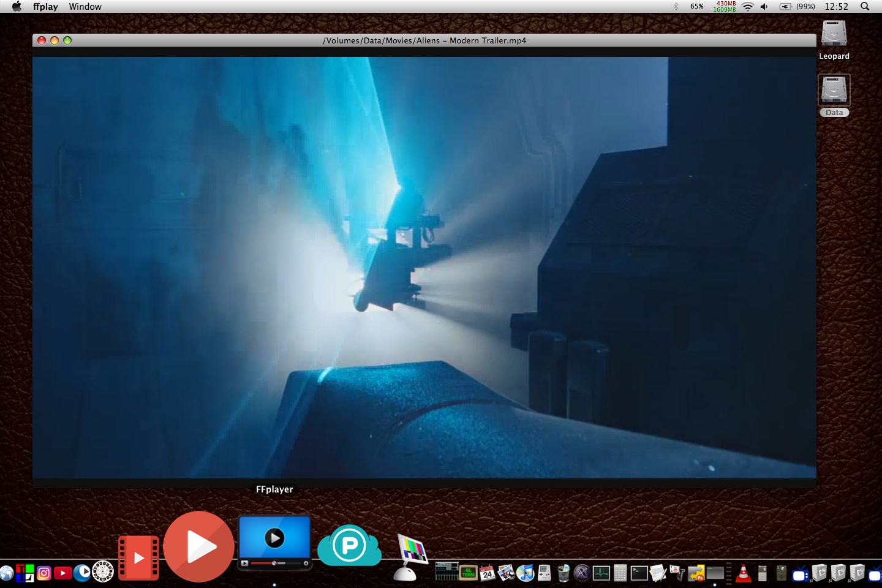Launch Calculator from the Dock
This screenshot has width=882, height=588.
[620, 573]
